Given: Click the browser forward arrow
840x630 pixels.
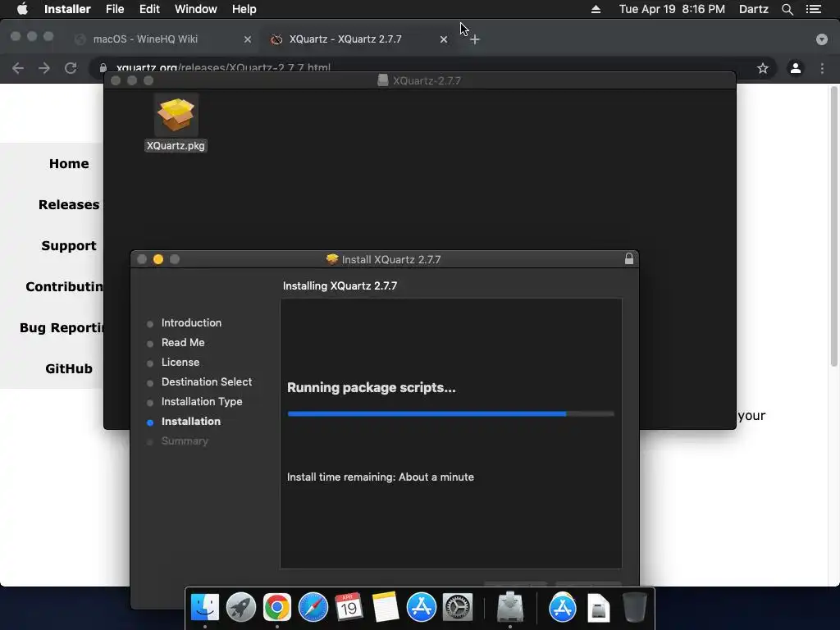Looking at the screenshot, I should [44, 68].
